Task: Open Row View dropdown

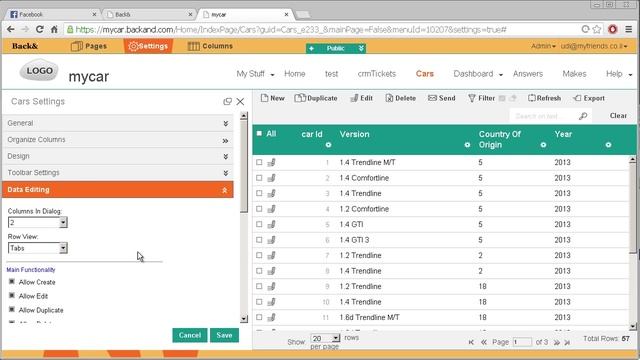Action: (x=38, y=248)
